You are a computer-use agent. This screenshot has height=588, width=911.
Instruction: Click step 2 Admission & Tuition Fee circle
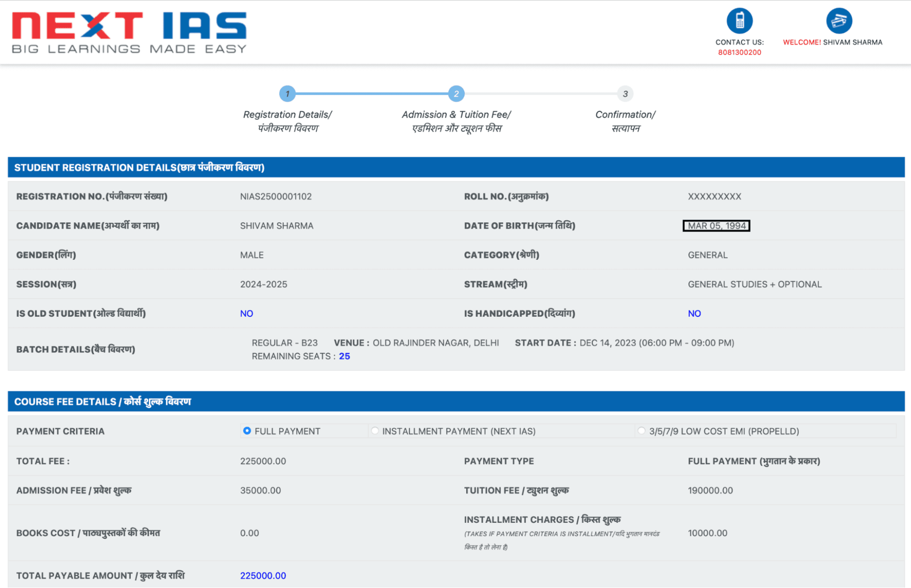(x=456, y=94)
